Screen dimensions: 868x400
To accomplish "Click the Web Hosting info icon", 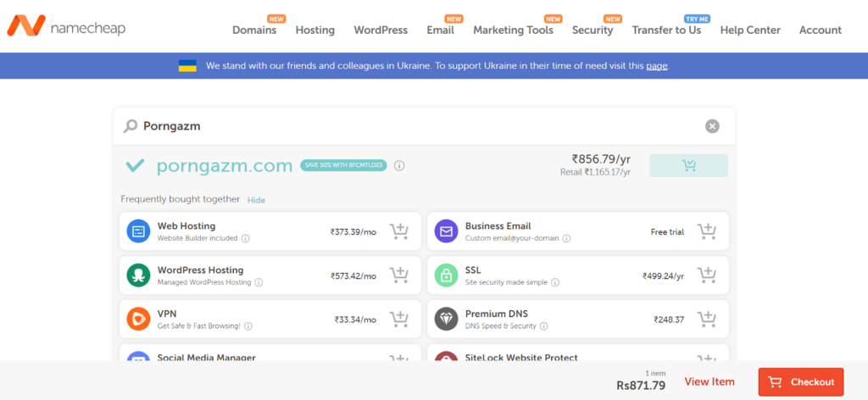I will 246,238.
